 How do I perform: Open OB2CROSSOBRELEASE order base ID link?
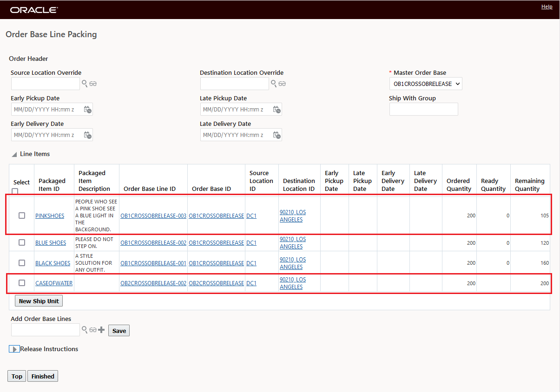(x=216, y=283)
